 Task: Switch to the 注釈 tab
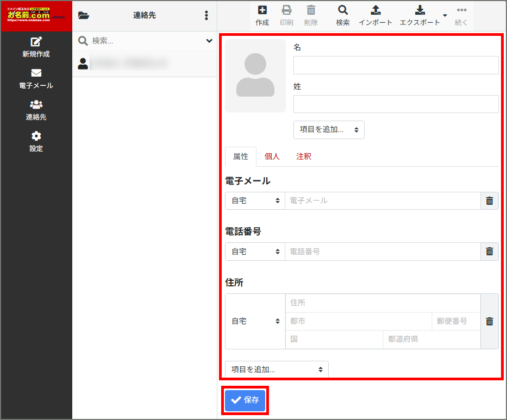pyautogui.click(x=304, y=156)
